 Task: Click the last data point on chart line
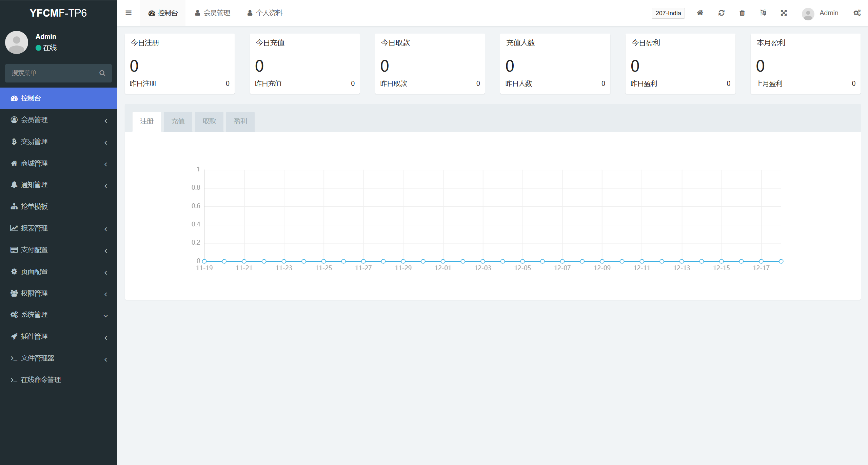pos(781,261)
